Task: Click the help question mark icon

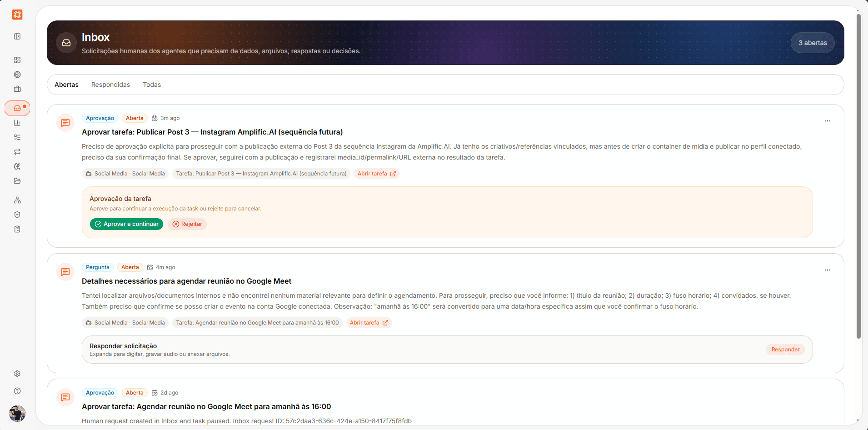Action: [x=17, y=391]
